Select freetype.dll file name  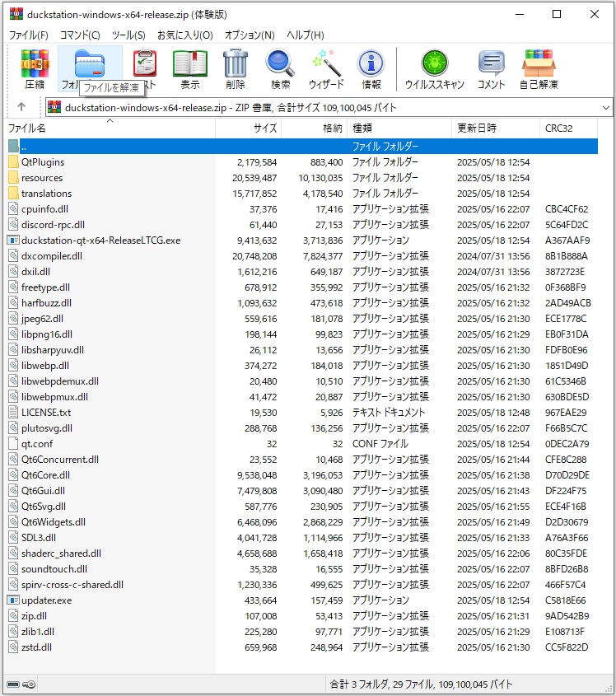[45, 287]
